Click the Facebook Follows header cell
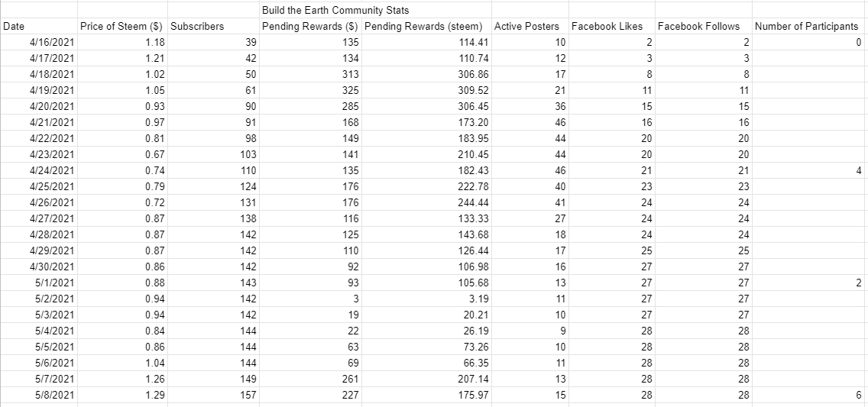868x407 pixels. click(x=704, y=26)
